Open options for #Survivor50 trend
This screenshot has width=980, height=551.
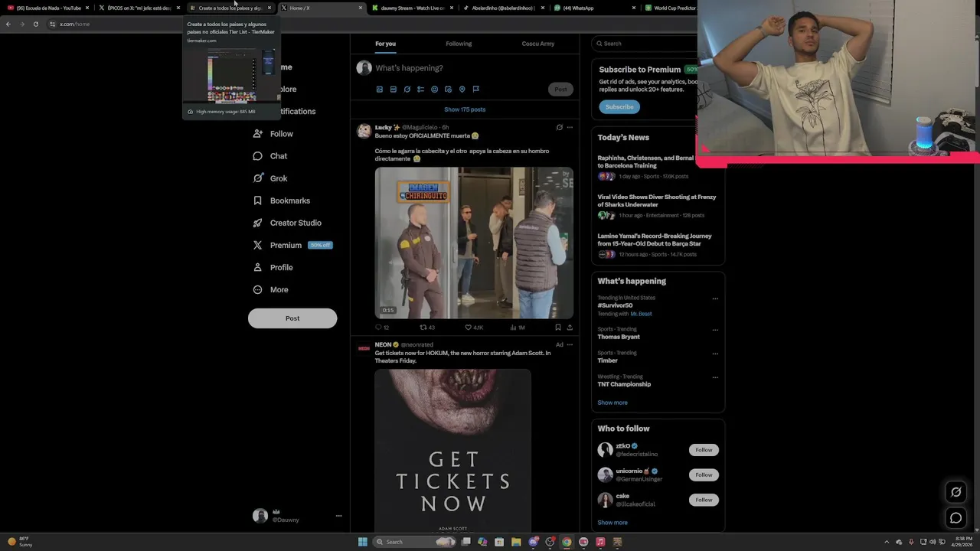click(715, 298)
